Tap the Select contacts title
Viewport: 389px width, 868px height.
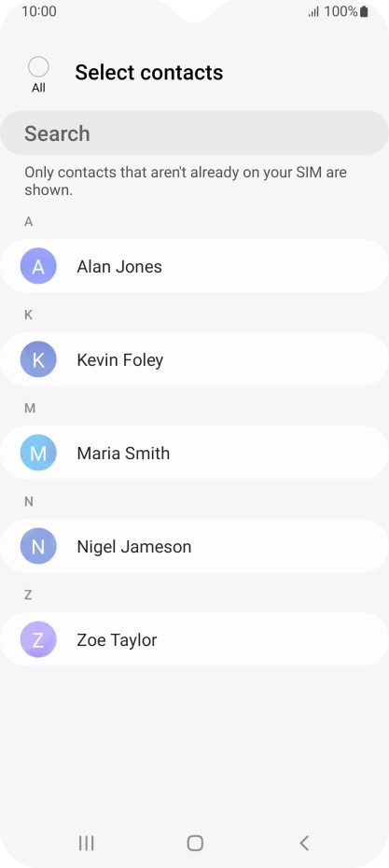click(149, 73)
